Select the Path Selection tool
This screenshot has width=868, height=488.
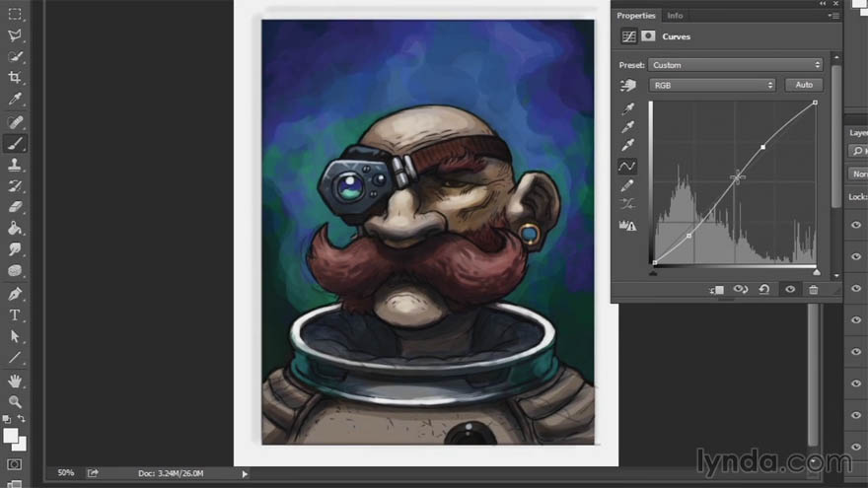click(x=15, y=336)
